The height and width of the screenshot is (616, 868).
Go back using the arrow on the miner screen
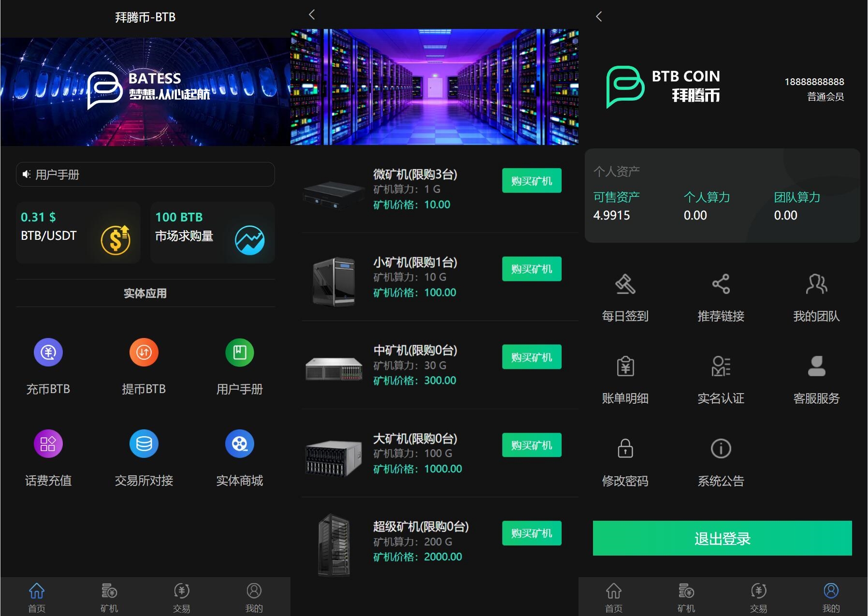pos(312,15)
